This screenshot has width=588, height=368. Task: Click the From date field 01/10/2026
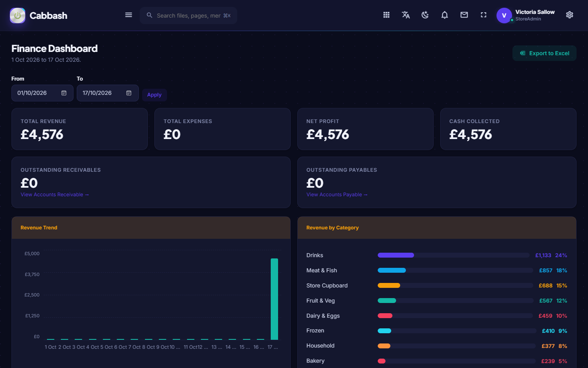click(x=42, y=93)
